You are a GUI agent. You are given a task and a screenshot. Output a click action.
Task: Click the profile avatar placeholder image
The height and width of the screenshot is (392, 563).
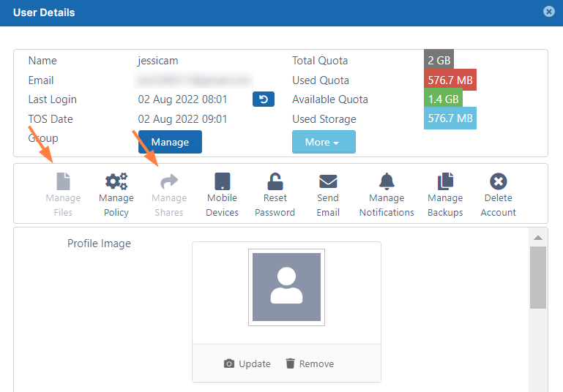pyautogui.click(x=286, y=287)
